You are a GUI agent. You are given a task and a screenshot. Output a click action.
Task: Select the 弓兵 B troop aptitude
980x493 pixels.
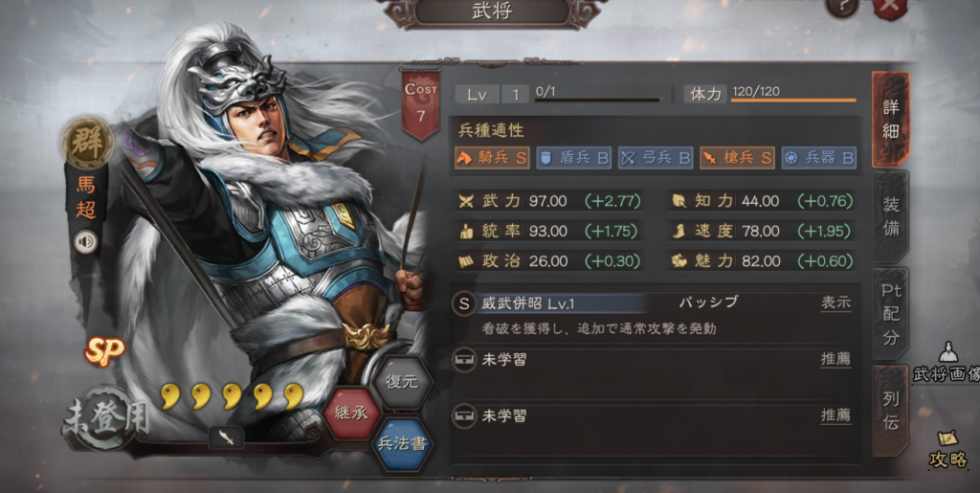(x=656, y=158)
